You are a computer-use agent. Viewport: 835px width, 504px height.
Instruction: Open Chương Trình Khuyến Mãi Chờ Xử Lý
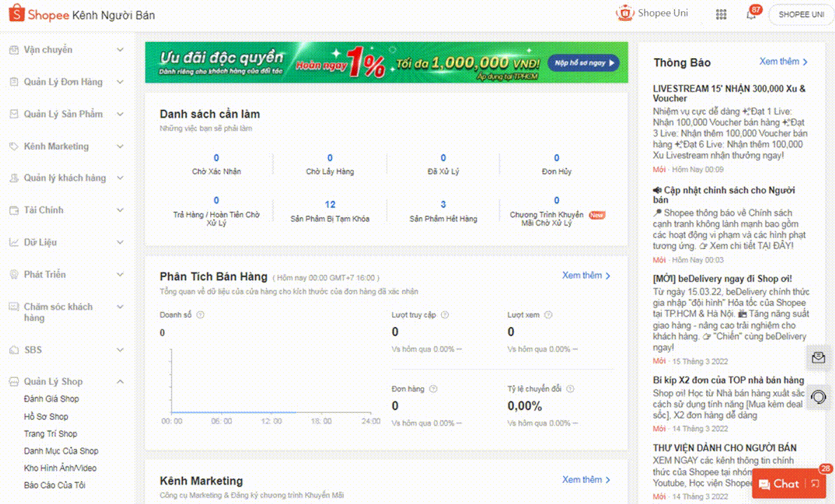point(556,211)
